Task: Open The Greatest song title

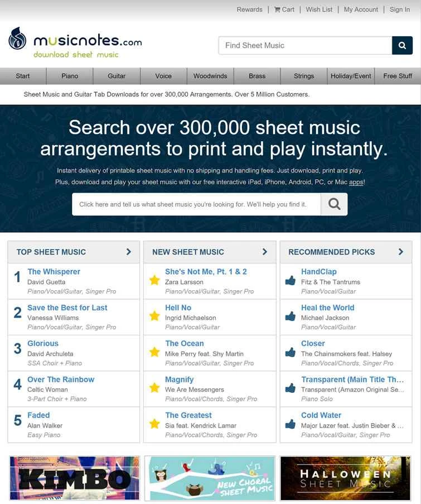Action: point(188,415)
